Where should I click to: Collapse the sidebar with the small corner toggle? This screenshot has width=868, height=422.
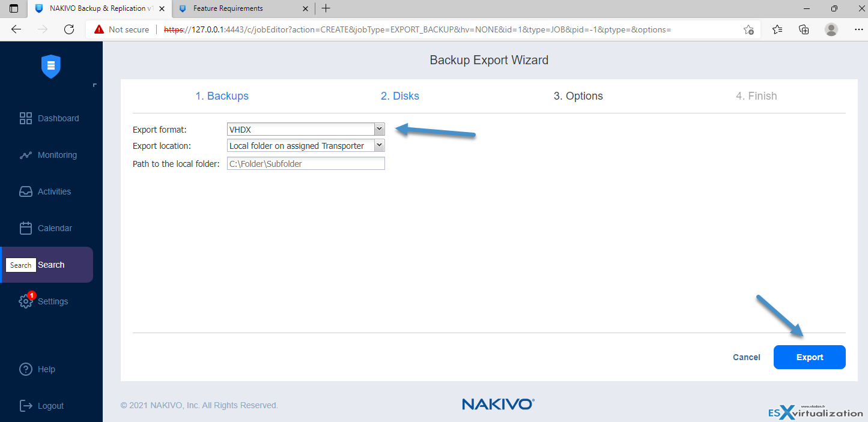click(95, 85)
